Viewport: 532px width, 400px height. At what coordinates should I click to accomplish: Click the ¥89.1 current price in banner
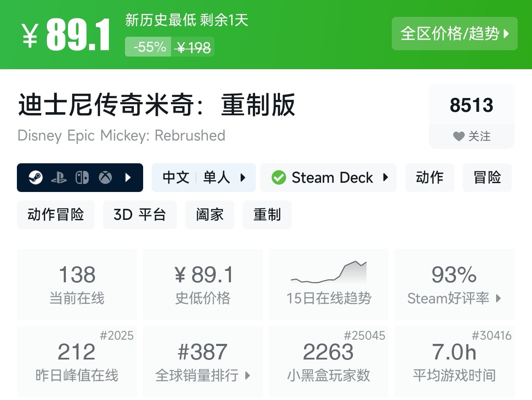[x=66, y=35]
